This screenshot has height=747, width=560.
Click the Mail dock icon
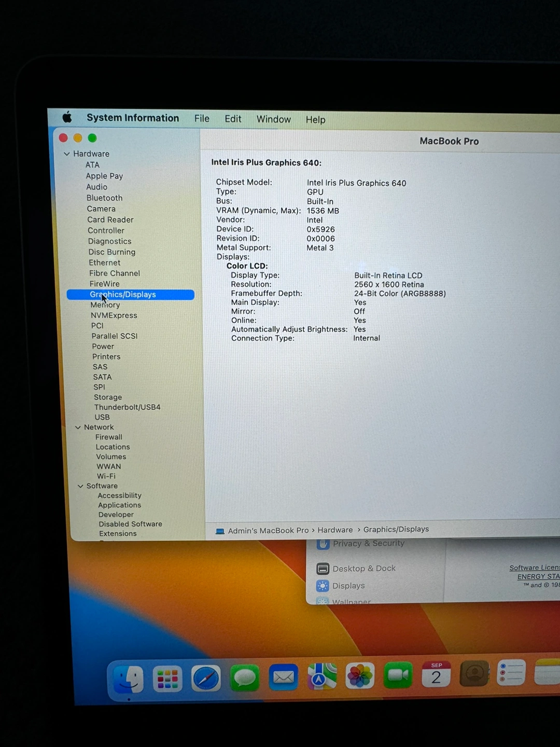(x=283, y=677)
